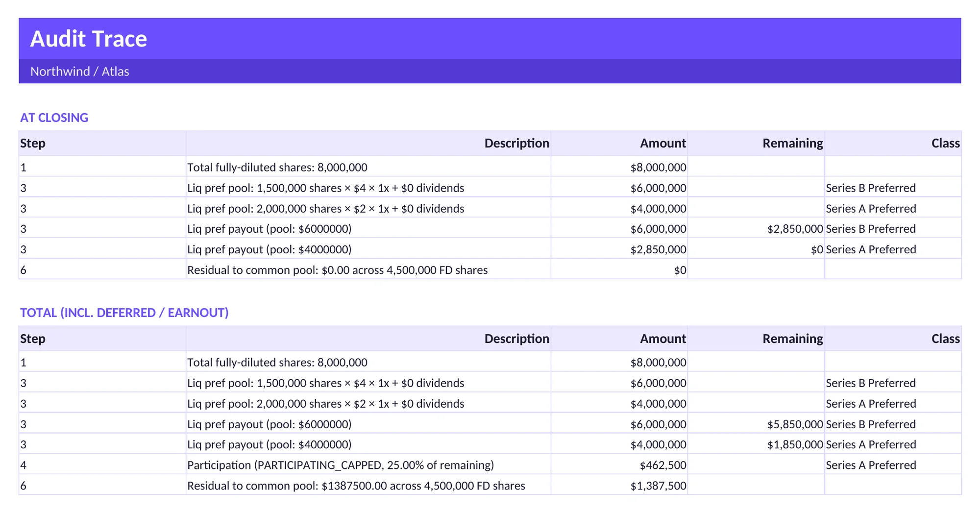The width and height of the screenshot is (980, 513).
Task: Select "Total fully-diluted shares: 8,000,000" in the Total table
Action: pos(277,362)
